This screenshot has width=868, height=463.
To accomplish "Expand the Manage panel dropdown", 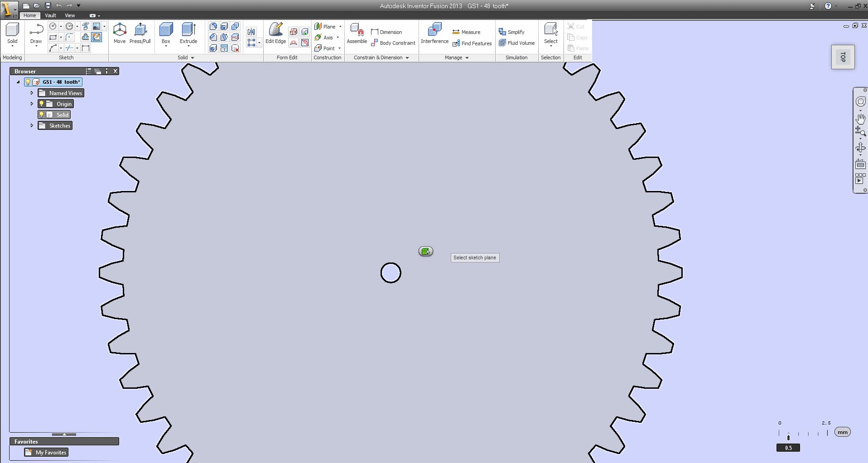I will coord(467,58).
